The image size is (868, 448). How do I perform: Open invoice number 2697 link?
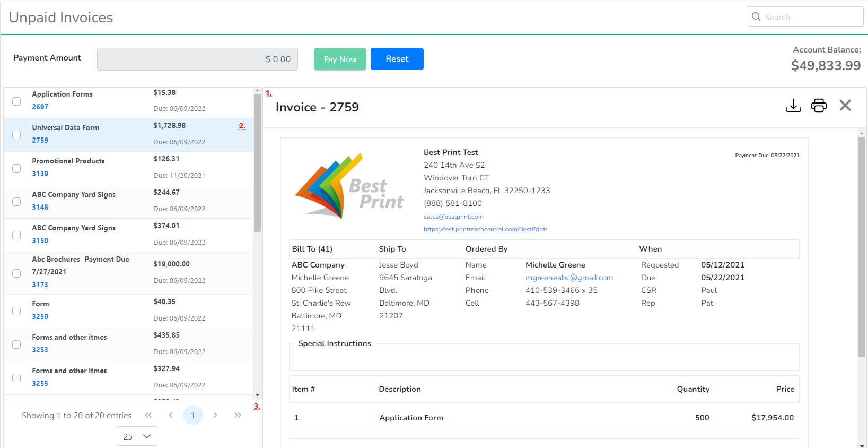pyautogui.click(x=40, y=107)
